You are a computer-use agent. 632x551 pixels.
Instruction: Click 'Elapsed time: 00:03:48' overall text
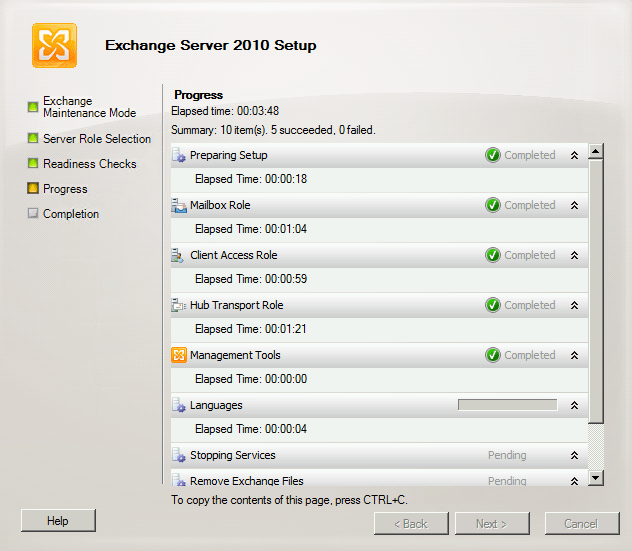pyautogui.click(x=225, y=111)
